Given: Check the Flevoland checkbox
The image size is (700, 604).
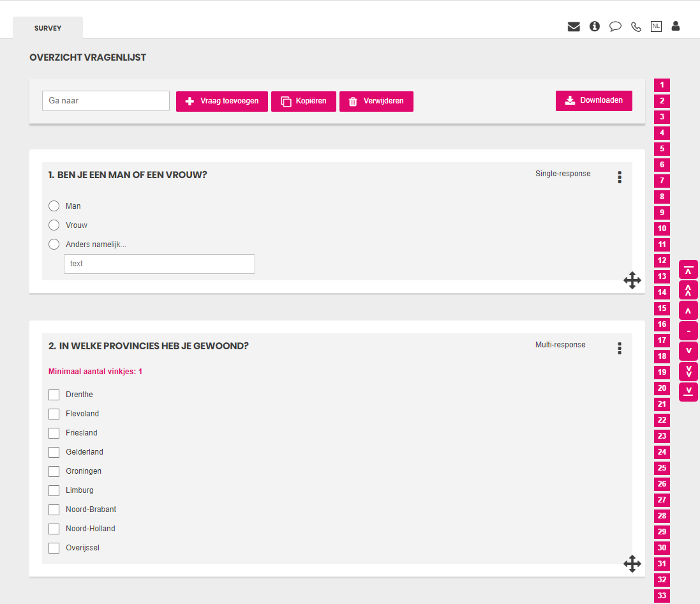Looking at the screenshot, I should 54,414.
